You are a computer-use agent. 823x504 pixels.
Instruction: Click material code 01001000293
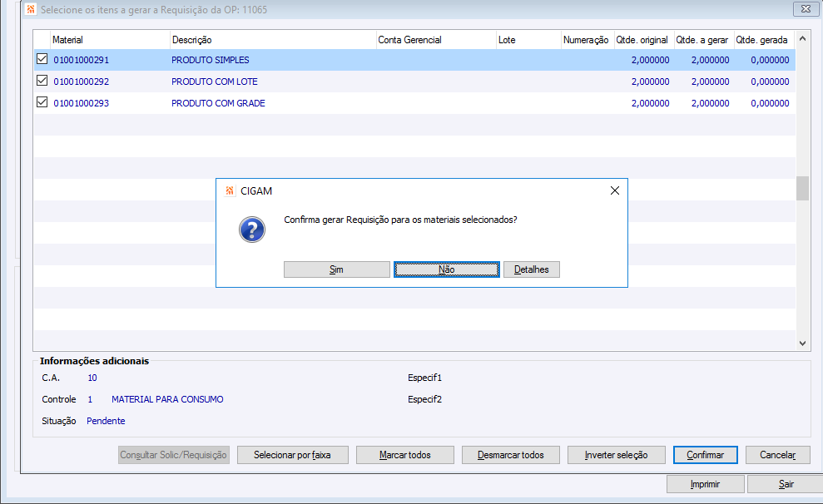pos(82,103)
